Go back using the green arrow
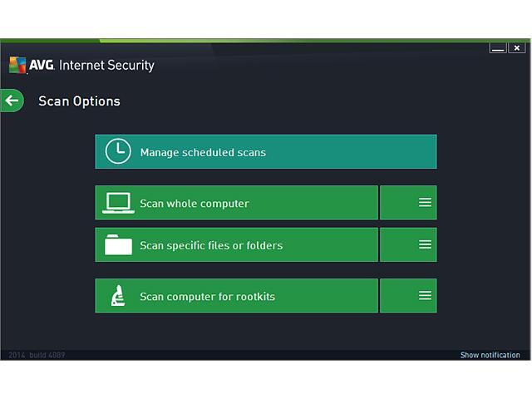The width and height of the screenshot is (532, 399). coord(11,101)
